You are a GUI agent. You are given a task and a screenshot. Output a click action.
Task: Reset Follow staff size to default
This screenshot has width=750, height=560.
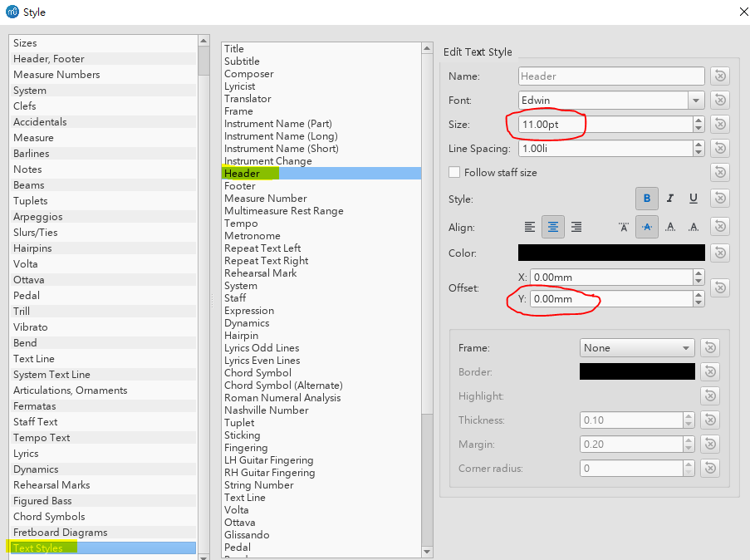tap(720, 172)
